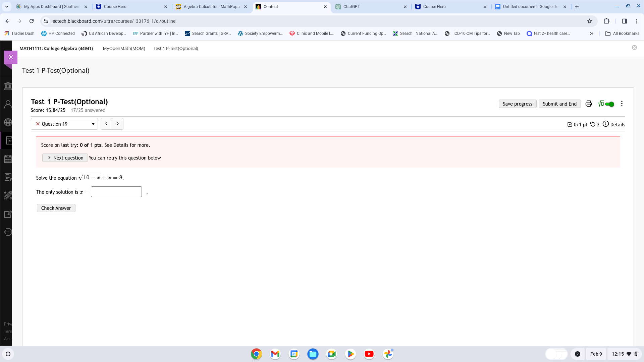
Task: Switch to Algebra Calculator MathPapa tab
Action: (211, 7)
